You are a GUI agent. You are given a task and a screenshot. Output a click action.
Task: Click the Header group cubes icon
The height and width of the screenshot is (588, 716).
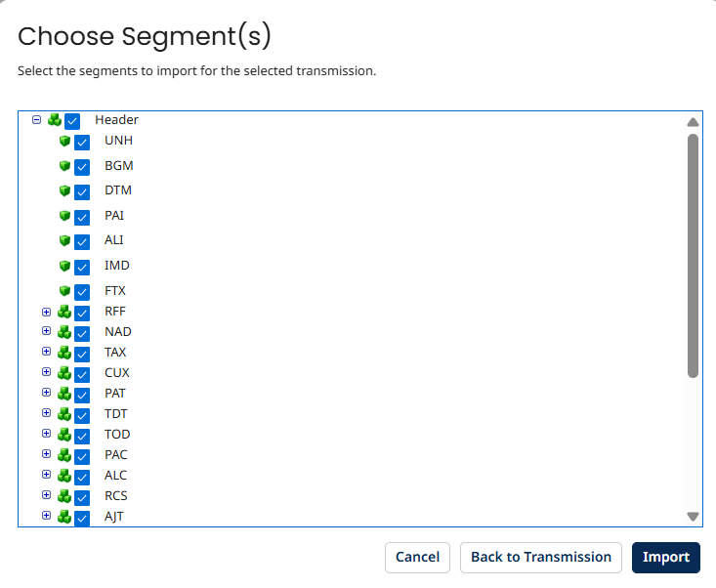pyautogui.click(x=55, y=120)
